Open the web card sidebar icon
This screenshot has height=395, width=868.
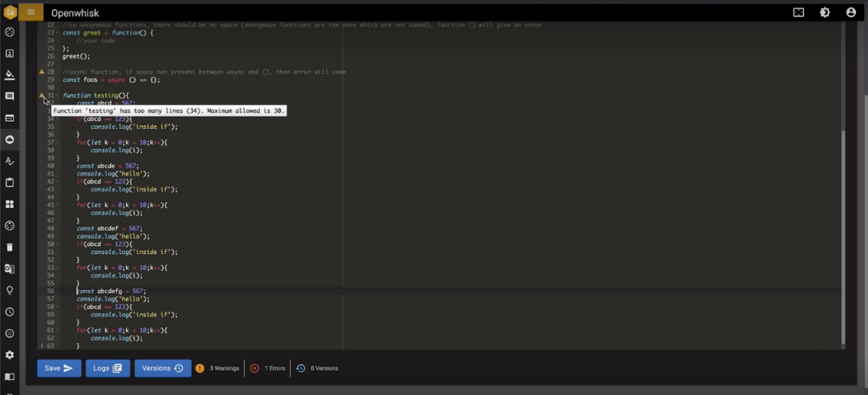tap(10, 118)
